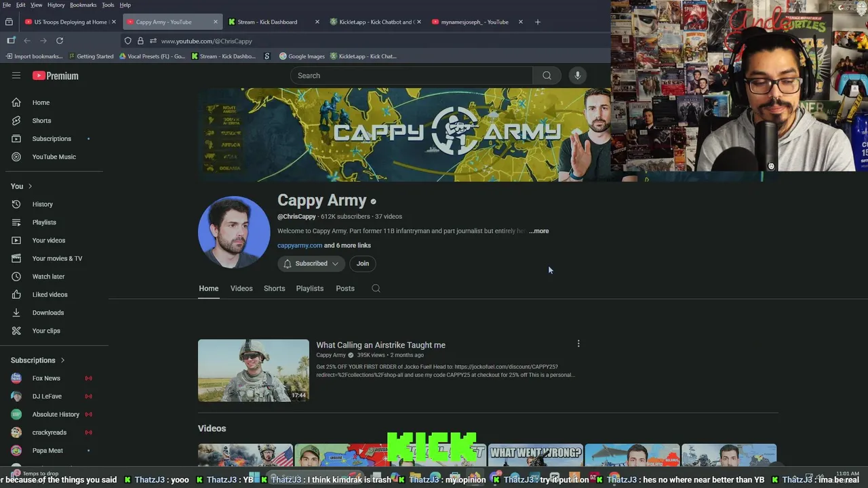This screenshot has width=868, height=488.
Task: Click the Join membership button
Action: click(363, 264)
